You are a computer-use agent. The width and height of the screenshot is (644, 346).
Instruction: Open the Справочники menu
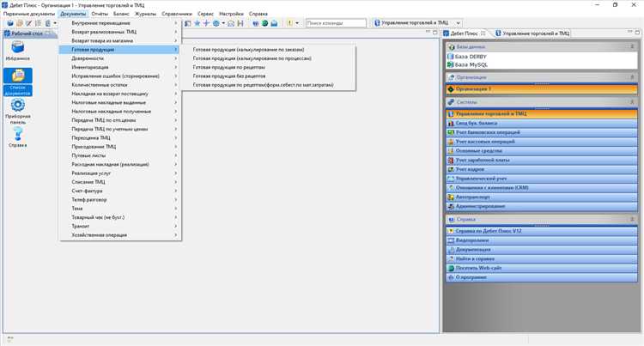pos(177,14)
